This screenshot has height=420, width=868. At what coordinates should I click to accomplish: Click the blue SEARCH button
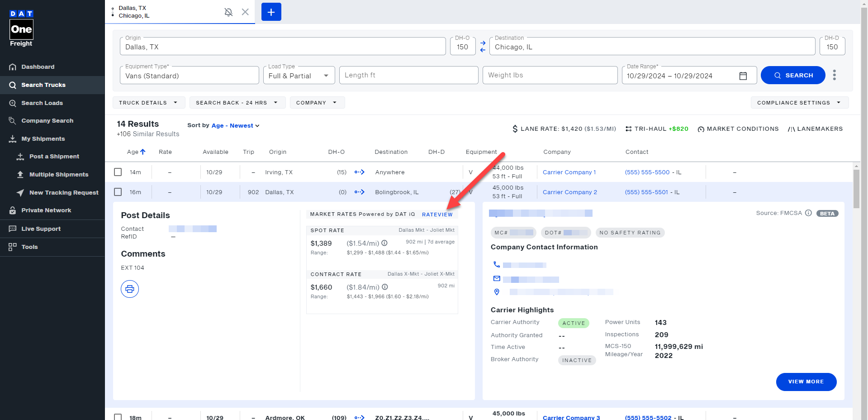[x=793, y=75]
